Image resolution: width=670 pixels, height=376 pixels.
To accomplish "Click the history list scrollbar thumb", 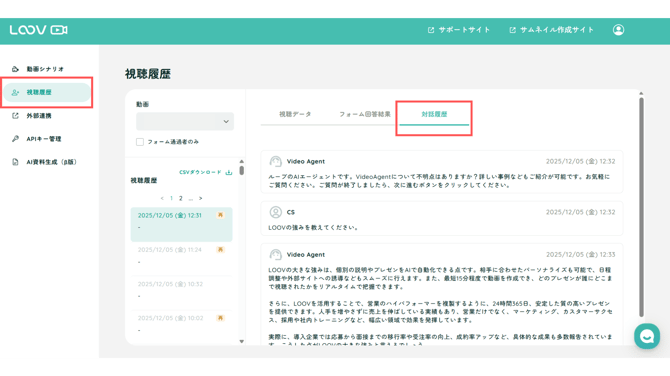I will pos(242,170).
